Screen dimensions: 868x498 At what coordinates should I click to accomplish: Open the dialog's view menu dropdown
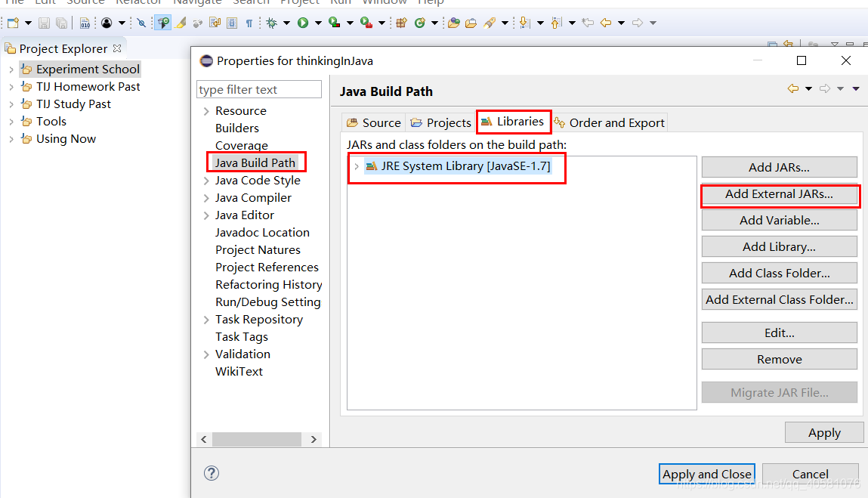click(x=856, y=88)
